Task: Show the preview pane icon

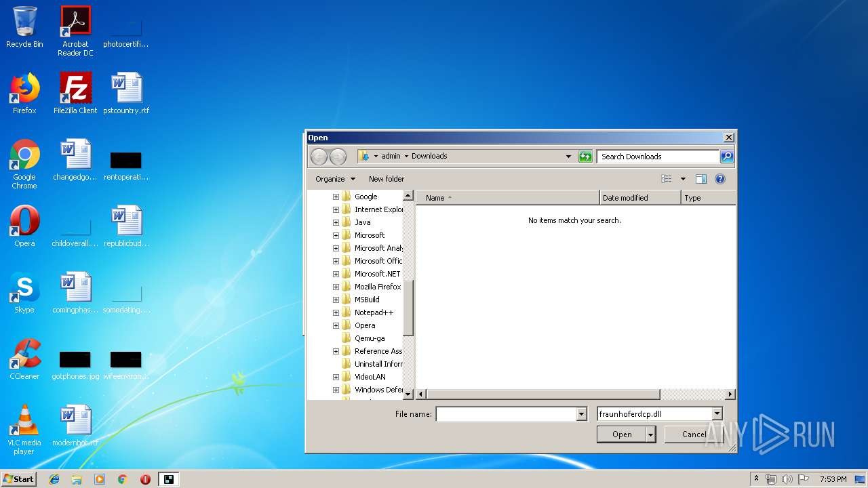Action: click(x=701, y=179)
